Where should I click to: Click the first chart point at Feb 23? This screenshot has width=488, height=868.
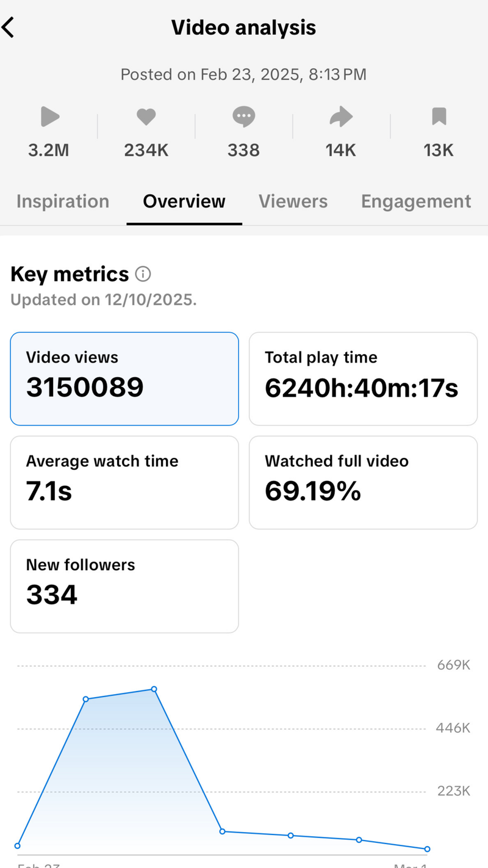[x=17, y=846]
